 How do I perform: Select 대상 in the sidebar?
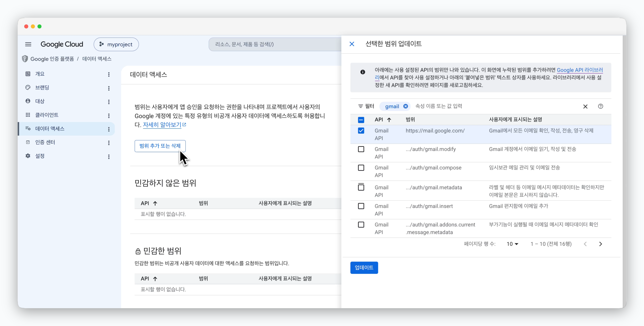click(40, 101)
